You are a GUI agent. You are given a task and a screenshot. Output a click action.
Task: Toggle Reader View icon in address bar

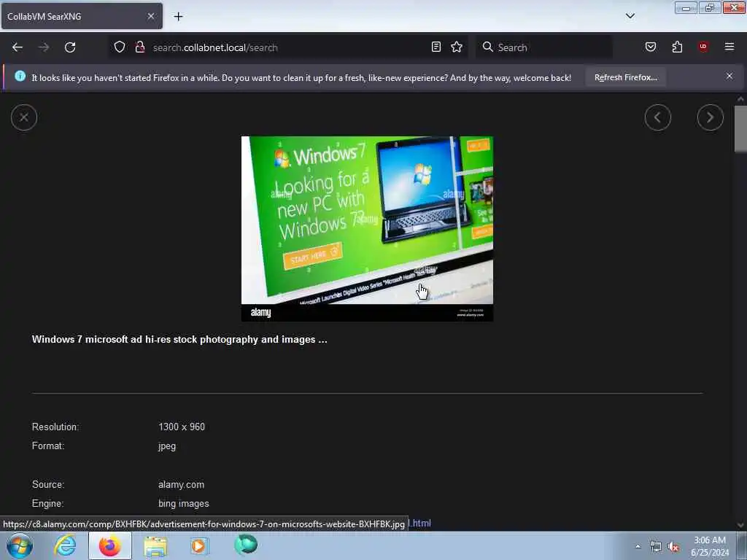(x=436, y=47)
